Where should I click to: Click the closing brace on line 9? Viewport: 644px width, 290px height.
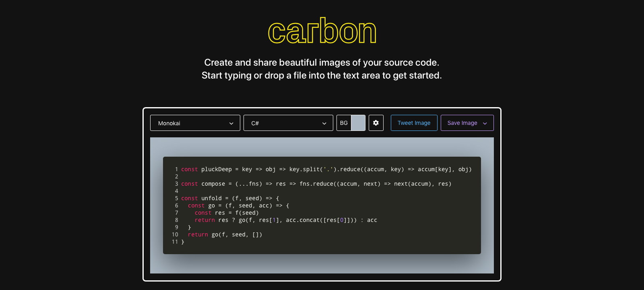pos(190,227)
